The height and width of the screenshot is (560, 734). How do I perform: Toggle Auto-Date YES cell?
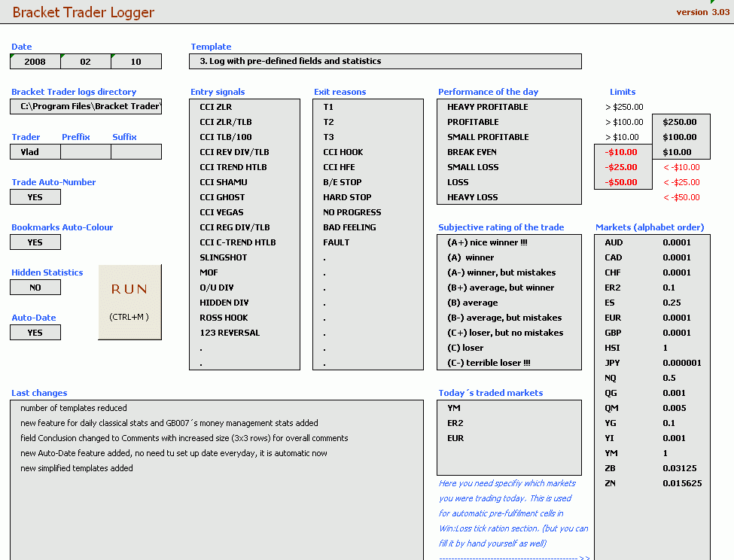pyautogui.click(x=35, y=333)
